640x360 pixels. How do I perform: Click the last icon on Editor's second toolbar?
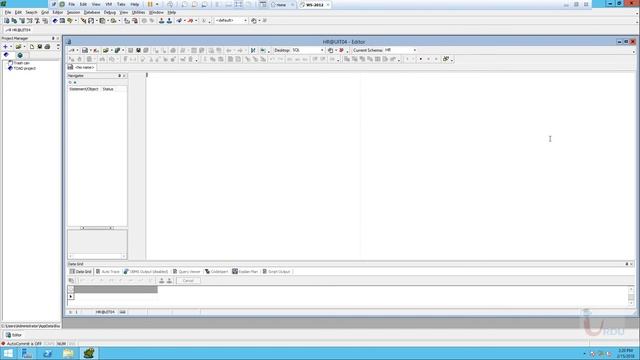446,59
